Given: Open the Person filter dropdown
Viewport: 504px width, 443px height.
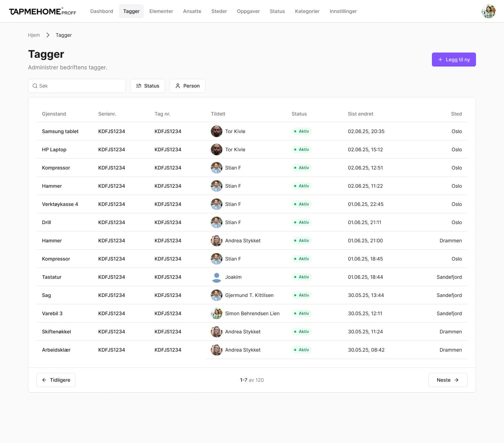Looking at the screenshot, I should click(x=187, y=86).
